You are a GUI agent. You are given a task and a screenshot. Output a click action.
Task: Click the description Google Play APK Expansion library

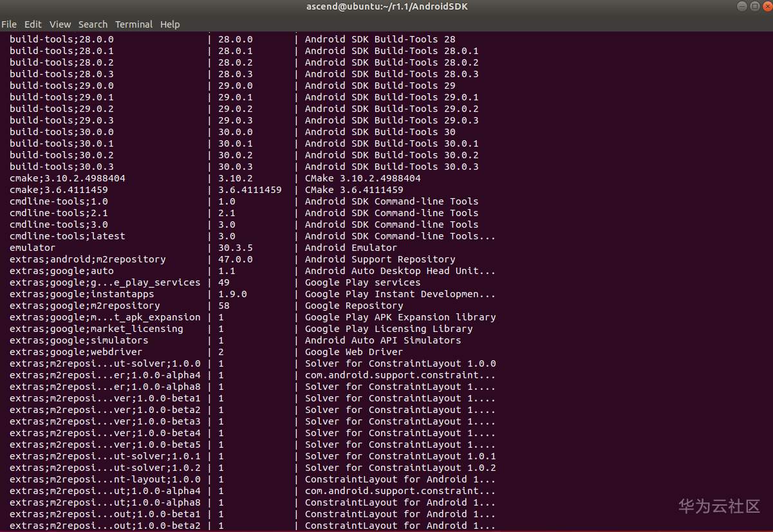pyautogui.click(x=400, y=317)
